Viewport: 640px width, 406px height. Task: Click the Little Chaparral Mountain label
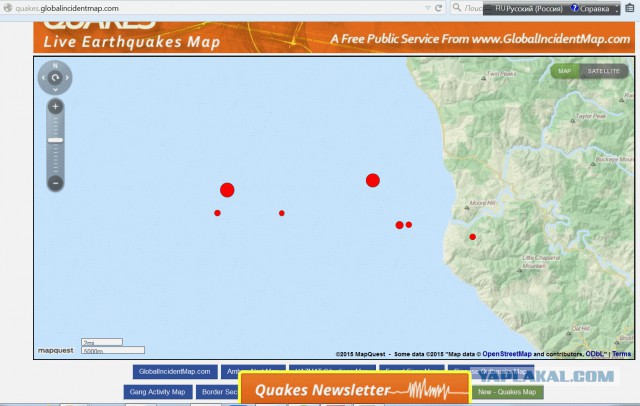(x=539, y=262)
